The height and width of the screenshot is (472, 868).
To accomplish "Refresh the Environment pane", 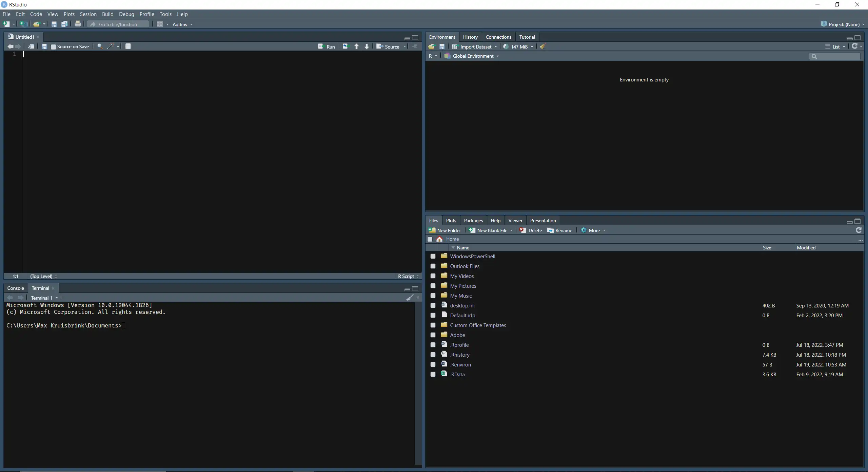I will click(854, 46).
